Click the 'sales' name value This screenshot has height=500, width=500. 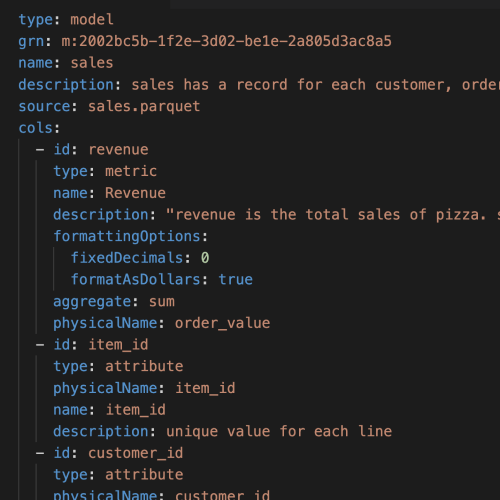point(92,63)
